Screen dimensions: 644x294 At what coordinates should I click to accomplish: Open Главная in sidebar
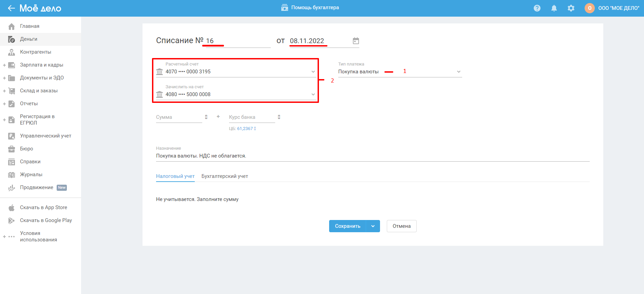click(x=30, y=26)
